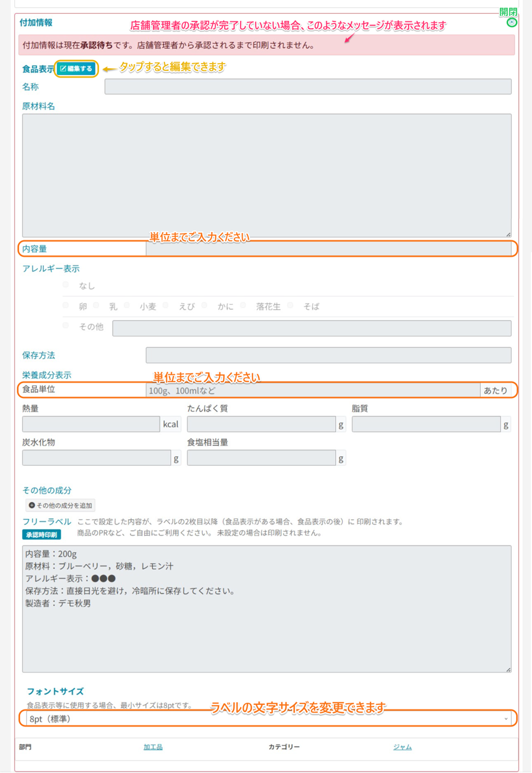Open the 加工品 department link
The image size is (532, 773).
tap(153, 747)
